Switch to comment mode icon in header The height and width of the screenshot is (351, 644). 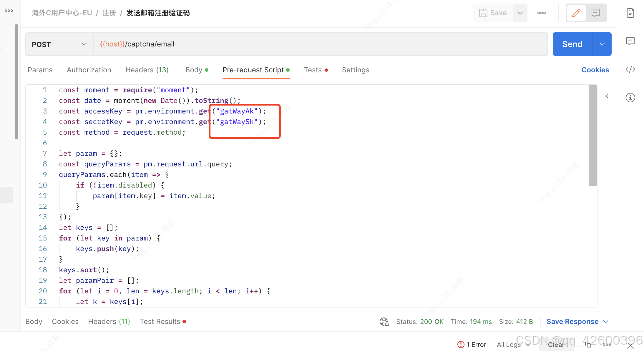pos(596,13)
